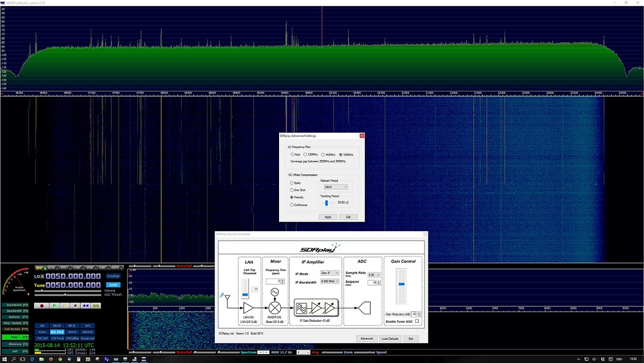Open File Explorer folder on taskbar

tap(42, 359)
